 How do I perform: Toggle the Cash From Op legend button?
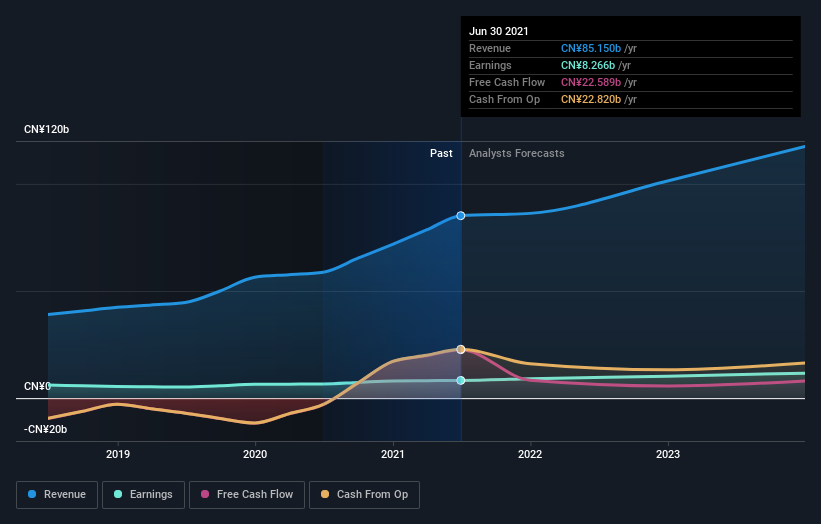tap(364, 495)
